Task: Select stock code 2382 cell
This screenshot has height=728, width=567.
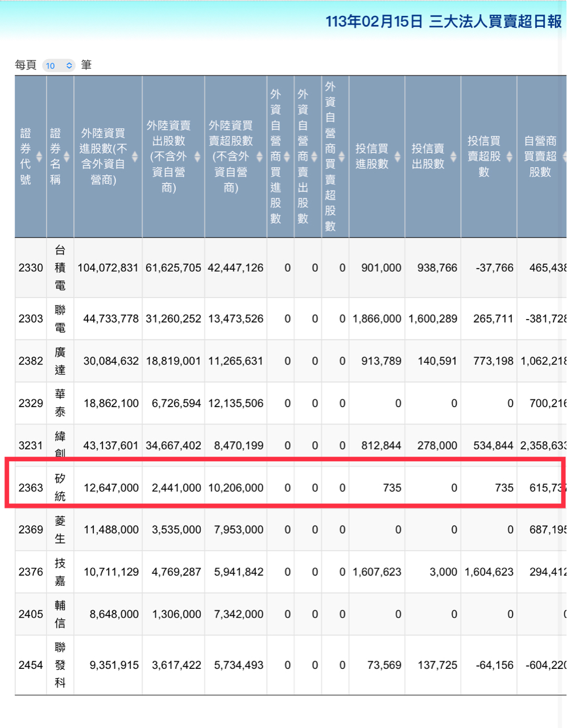Action: click(x=31, y=361)
